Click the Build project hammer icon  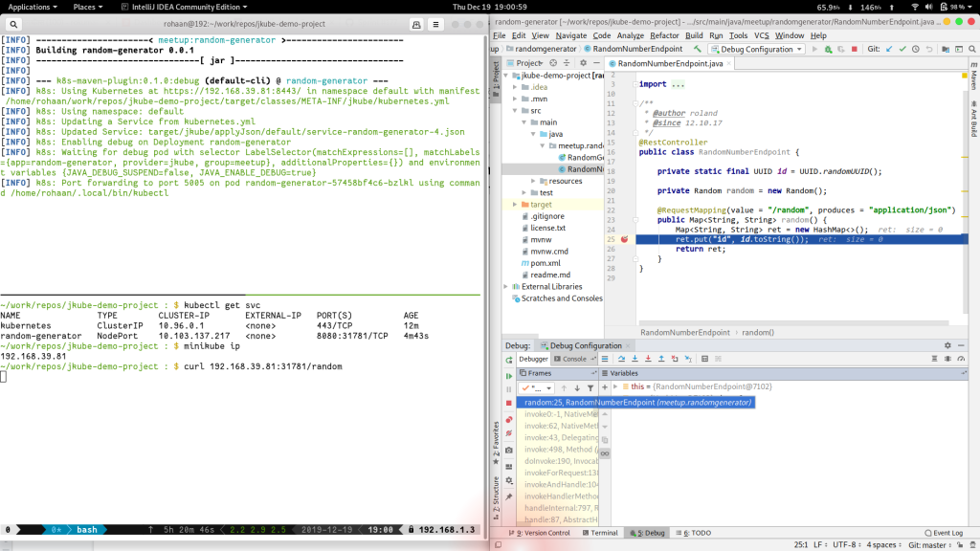point(698,49)
